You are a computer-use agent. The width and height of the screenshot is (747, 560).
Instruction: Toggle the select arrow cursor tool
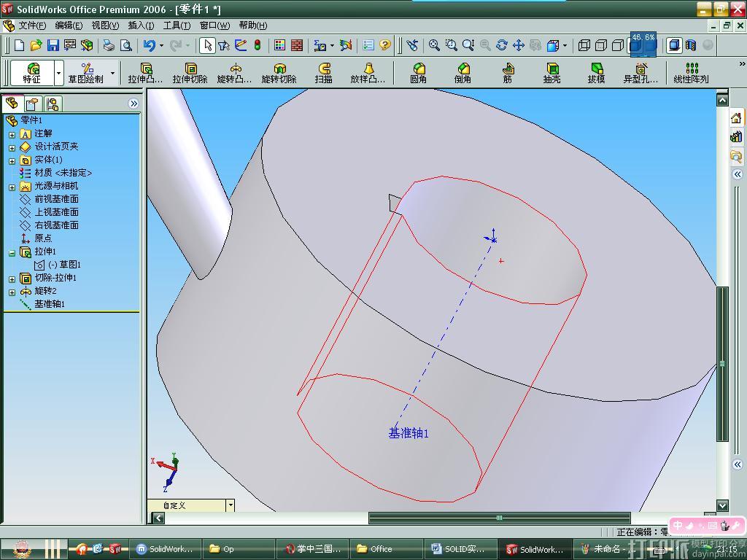(207, 45)
